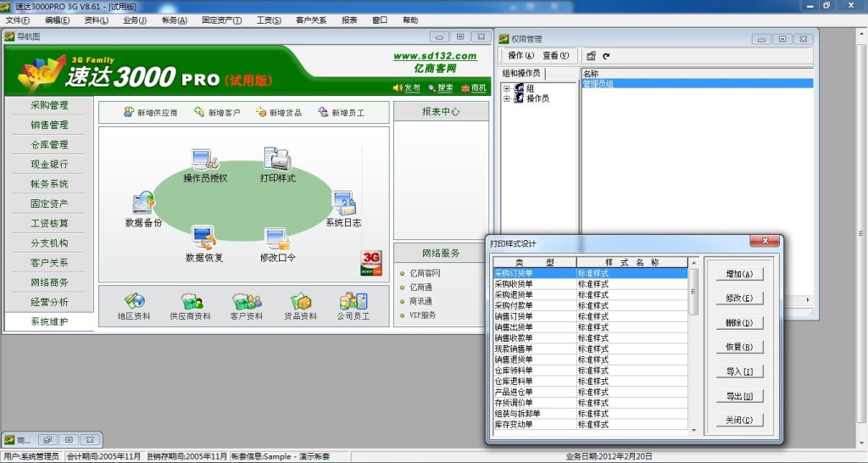868x463 pixels.
Task: Select 销售订货单 row in style list
Action: 590,316
